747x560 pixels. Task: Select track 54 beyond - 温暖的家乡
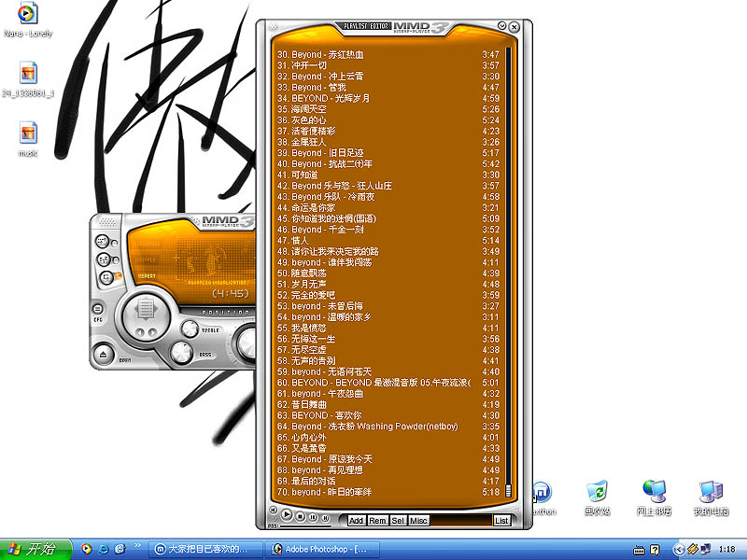tap(388, 317)
